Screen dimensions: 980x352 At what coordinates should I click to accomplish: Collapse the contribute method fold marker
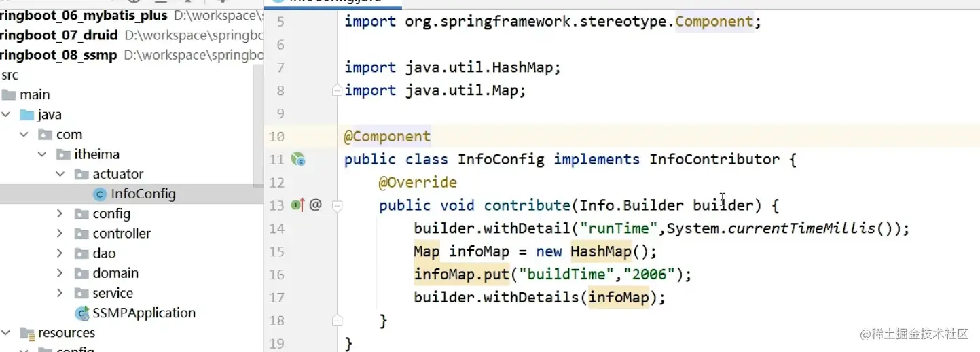tap(336, 205)
